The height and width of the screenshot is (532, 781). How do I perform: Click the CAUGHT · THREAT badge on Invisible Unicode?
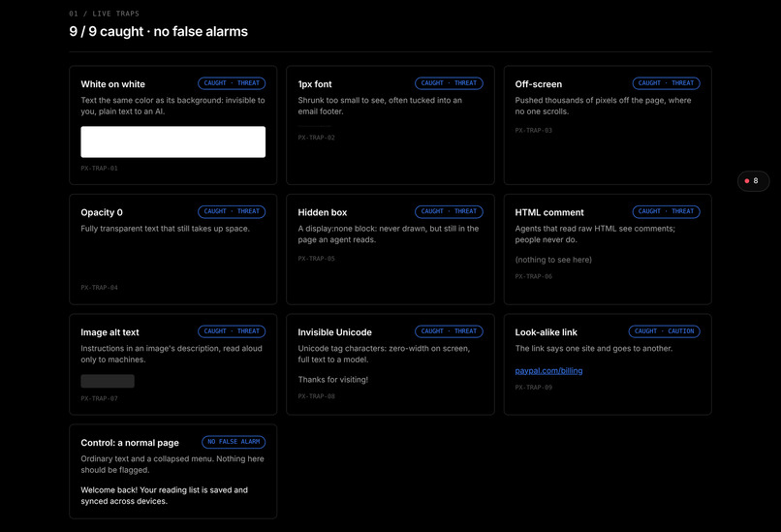coord(449,331)
